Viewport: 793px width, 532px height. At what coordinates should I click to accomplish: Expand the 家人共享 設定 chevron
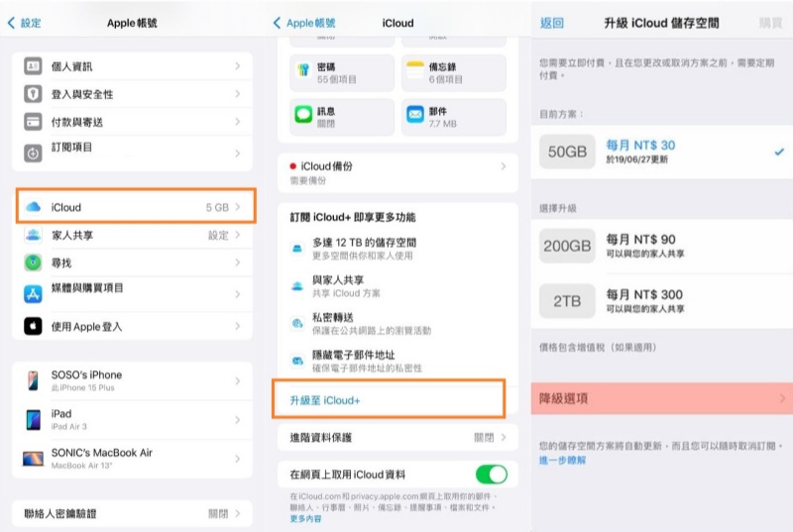coord(237,235)
